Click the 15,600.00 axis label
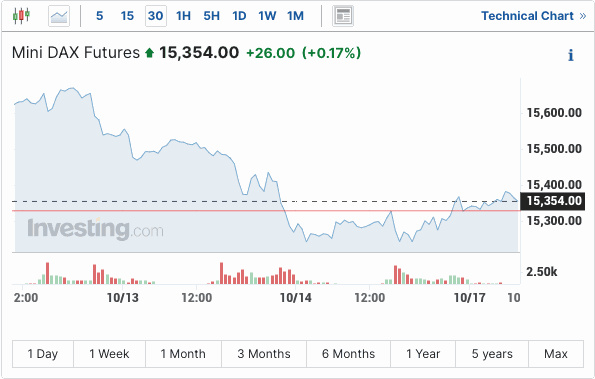Viewport: 595px width, 379px height. [x=554, y=113]
